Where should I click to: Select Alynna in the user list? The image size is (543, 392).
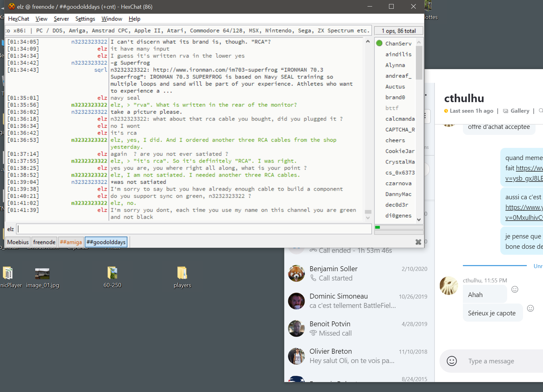coord(395,65)
